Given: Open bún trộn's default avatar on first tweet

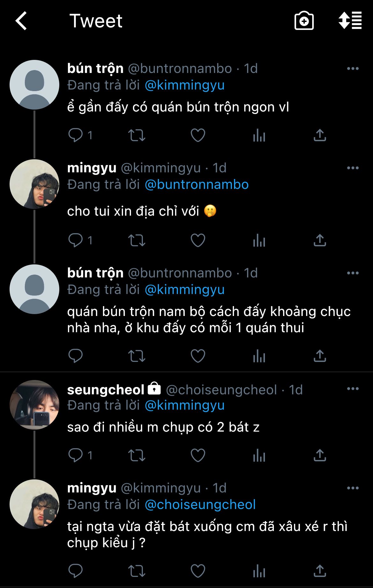Looking at the screenshot, I should 34,85.
